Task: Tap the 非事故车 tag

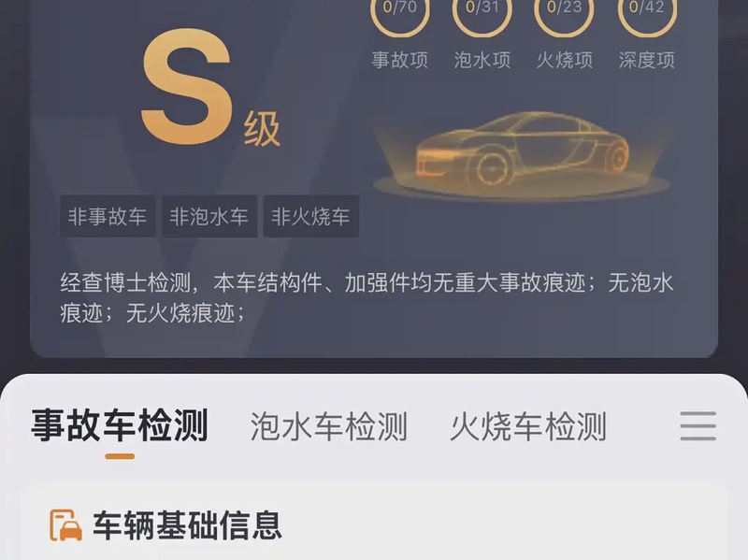Action: [x=108, y=217]
